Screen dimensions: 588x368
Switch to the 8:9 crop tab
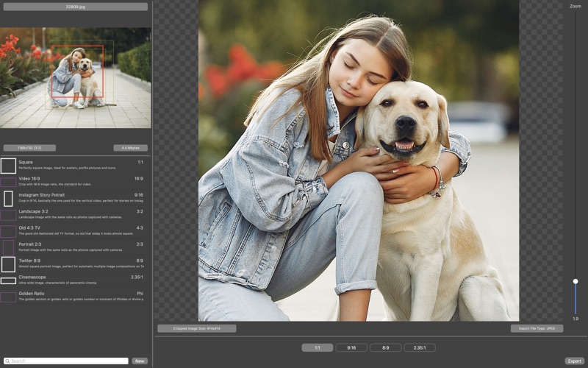385,347
